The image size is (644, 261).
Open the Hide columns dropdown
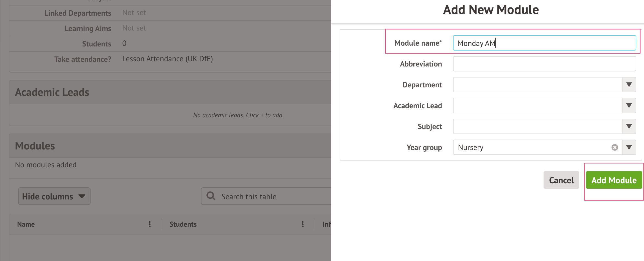pos(54,196)
